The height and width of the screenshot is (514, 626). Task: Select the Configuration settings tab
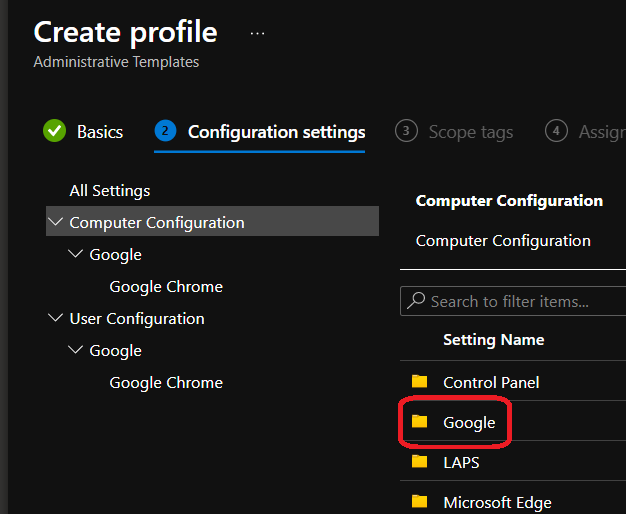pyautogui.click(x=276, y=132)
